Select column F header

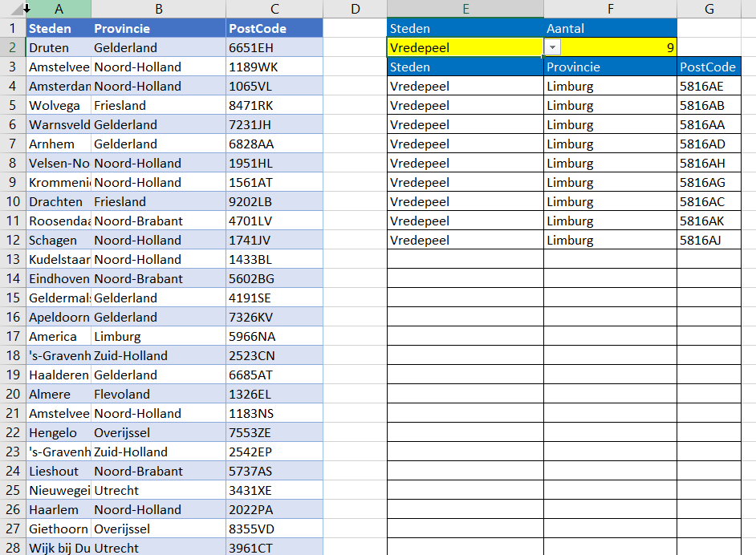611,9
